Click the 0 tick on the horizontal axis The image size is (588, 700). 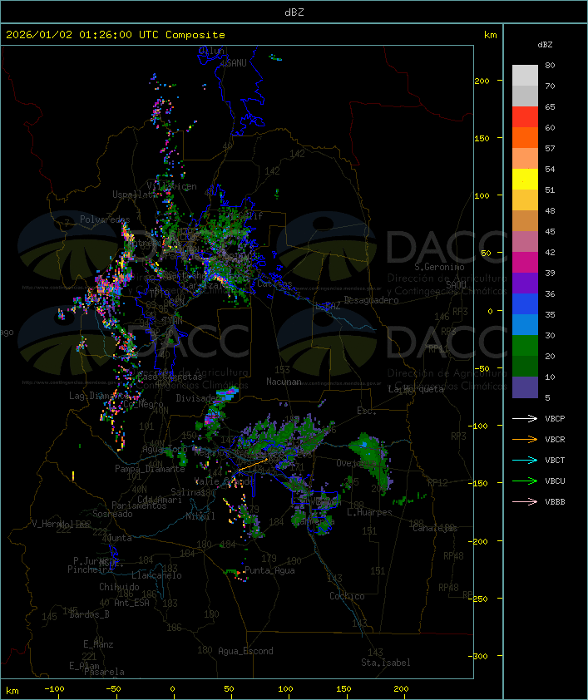click(x=173, y=689)
